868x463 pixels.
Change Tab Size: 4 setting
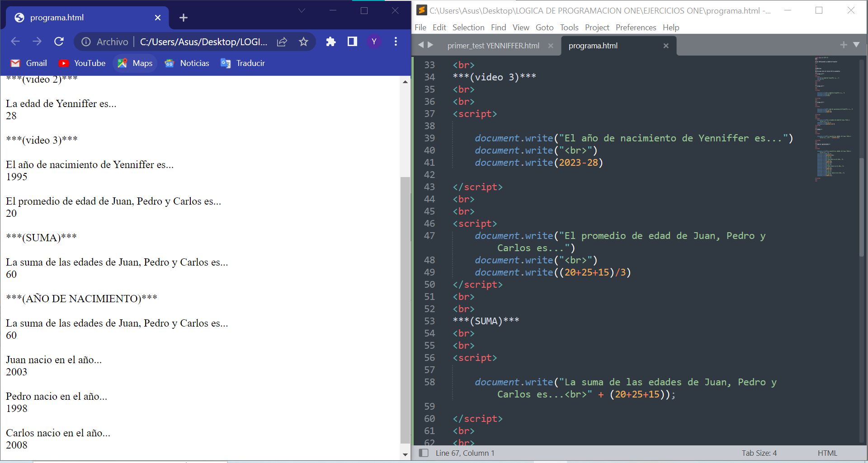tap(759, 453)
